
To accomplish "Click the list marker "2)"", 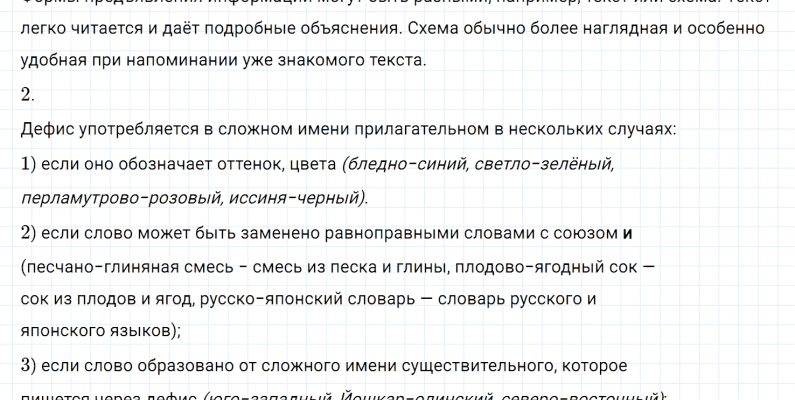I will point(28,232).
